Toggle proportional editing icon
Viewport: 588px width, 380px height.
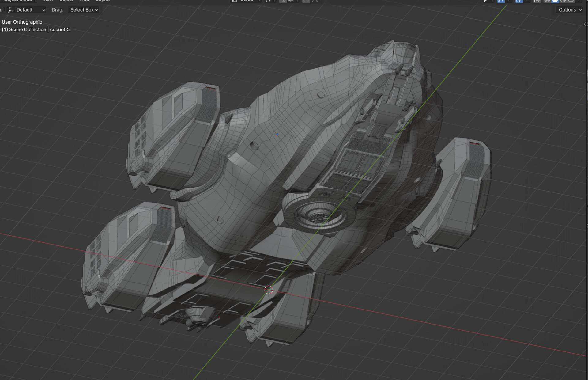pyautogui.click(x=306, y=1)
